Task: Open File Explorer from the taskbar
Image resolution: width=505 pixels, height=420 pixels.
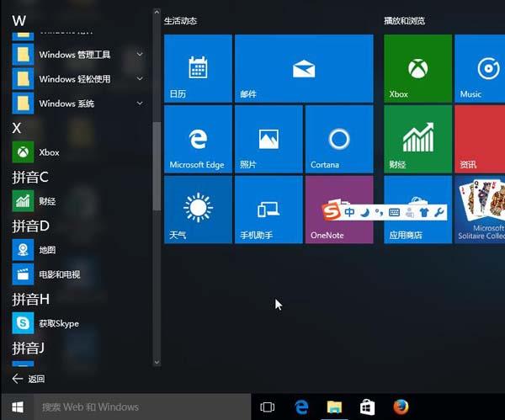Action: pos(334,407)
